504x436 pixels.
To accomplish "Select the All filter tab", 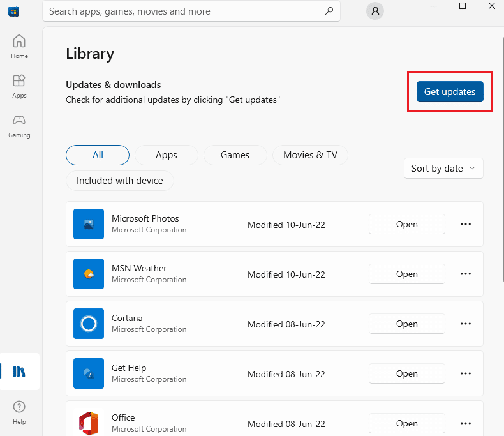I will pyautogui.click(x=98, y=155).
